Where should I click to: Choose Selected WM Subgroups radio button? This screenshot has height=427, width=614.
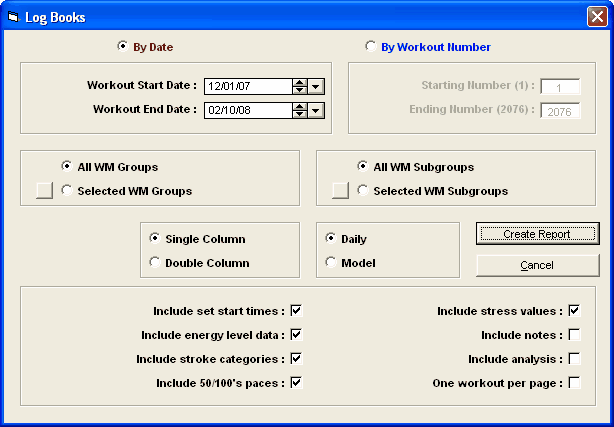[363, 191]
